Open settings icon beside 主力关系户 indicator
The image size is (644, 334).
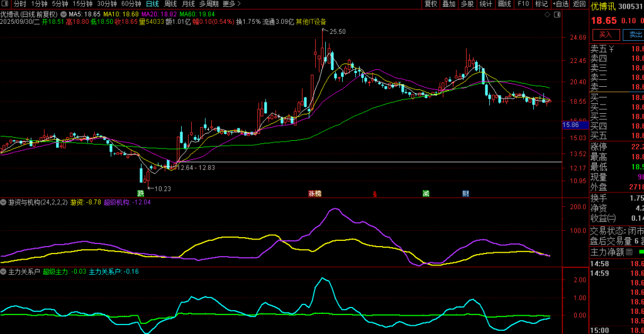[3, 272]
